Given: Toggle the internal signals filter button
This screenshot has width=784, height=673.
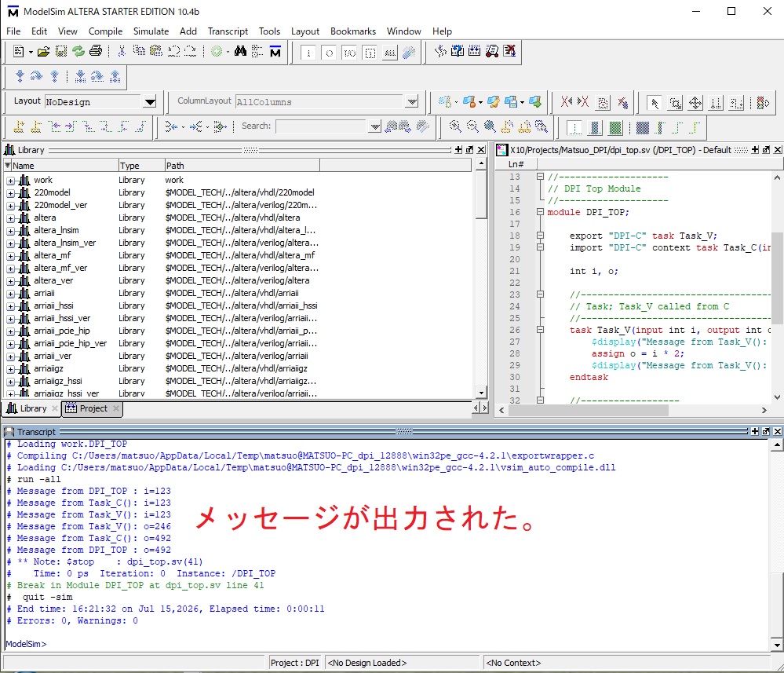Looking at the screenshot, I should click(x=370, y=53).
